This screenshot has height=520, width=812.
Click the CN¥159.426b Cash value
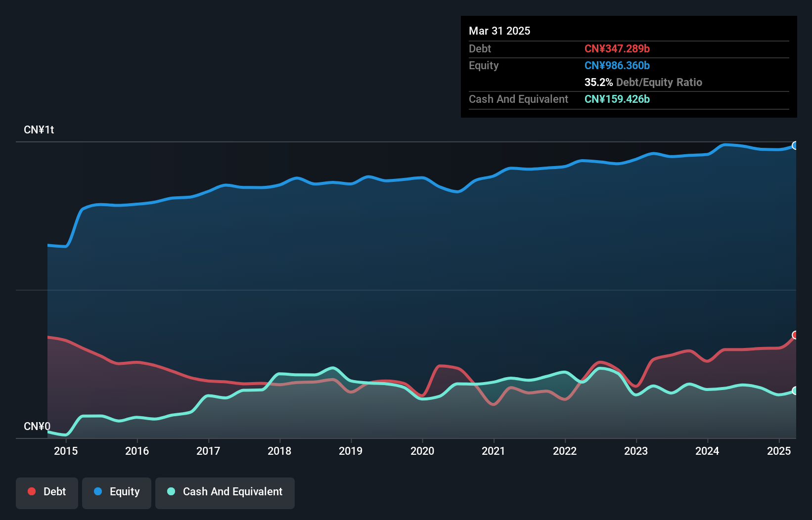pos(617,99)
